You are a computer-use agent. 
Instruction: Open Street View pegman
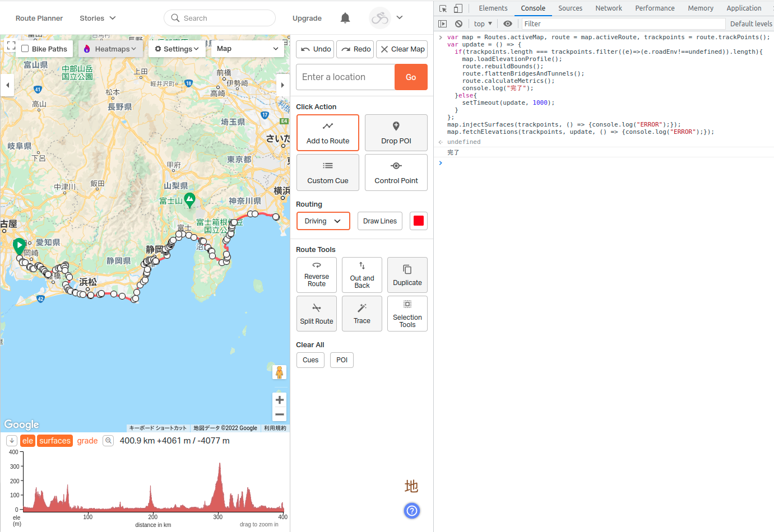(x=279, y=372)
